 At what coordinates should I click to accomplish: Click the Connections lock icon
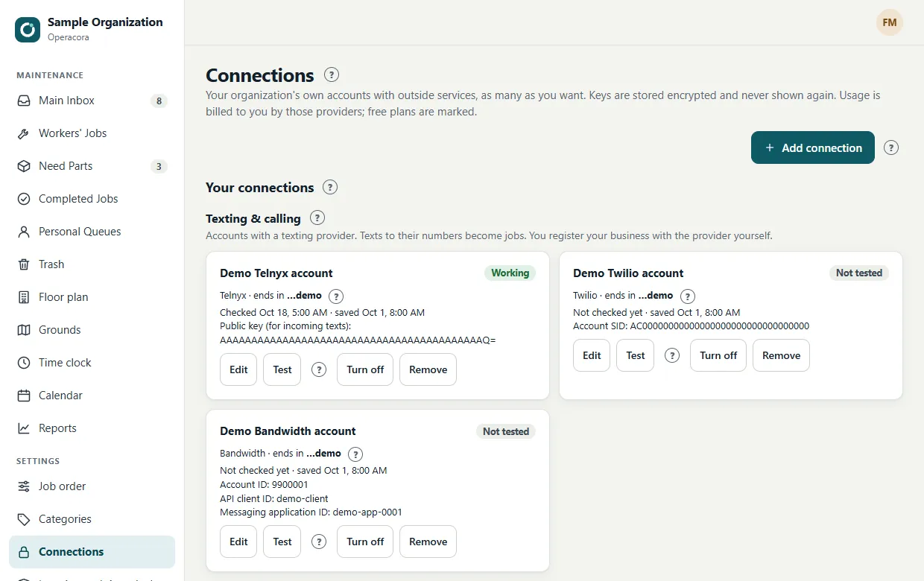24,552
